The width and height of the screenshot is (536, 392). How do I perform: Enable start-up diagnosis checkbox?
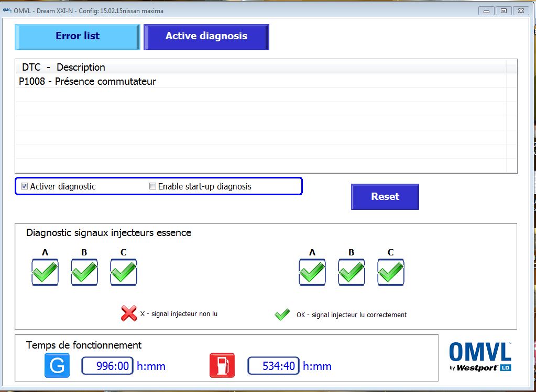pos(153,186)
